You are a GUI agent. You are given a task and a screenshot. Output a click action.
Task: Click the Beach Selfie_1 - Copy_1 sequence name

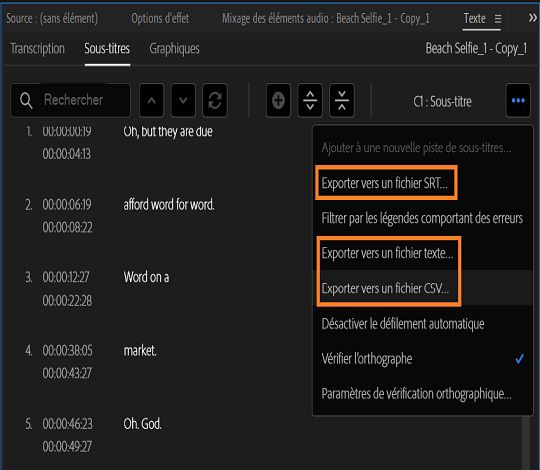[476, 49]
